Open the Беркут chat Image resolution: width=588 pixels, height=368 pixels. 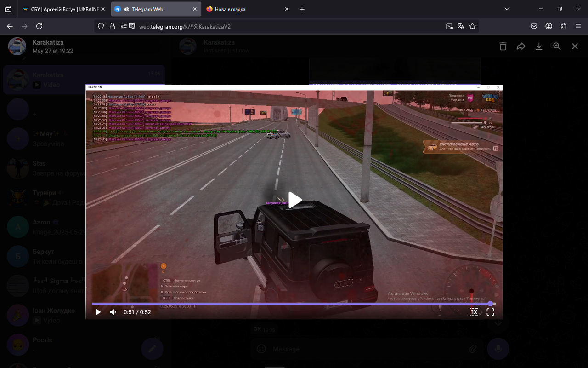(x=84, y=257)
